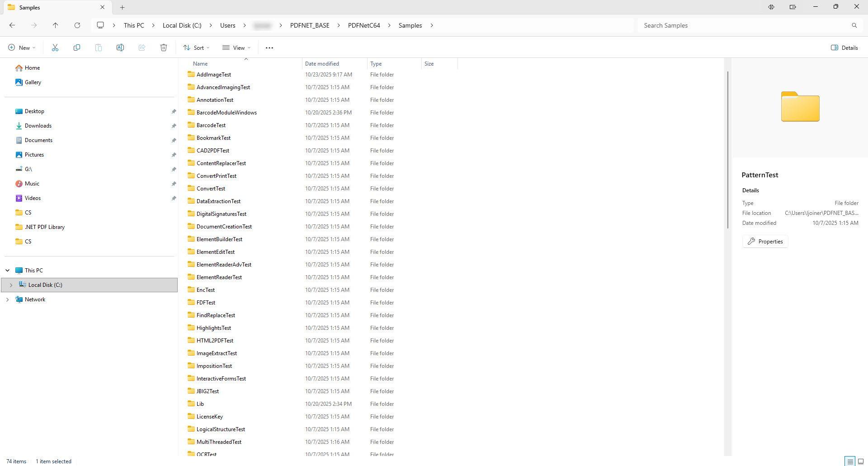Click the Share icon in the toolbar
Image resolution: width=868 pixels, height=466 pixels.
[x=142, y=48]
